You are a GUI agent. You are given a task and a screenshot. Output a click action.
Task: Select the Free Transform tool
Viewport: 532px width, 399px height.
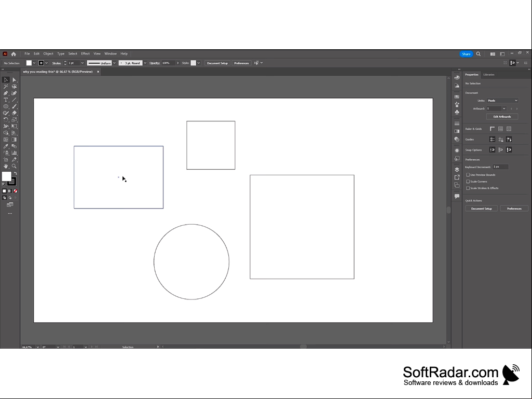click(14, 126)
